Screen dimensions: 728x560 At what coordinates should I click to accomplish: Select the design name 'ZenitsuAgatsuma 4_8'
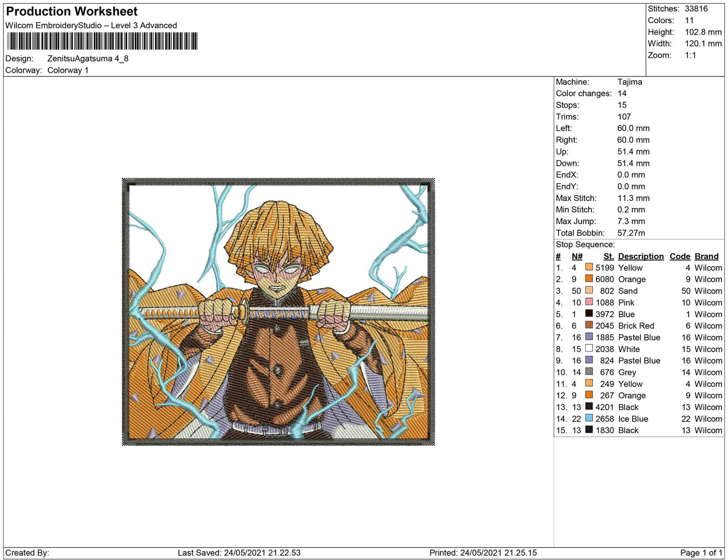click(x=88, y=58)
